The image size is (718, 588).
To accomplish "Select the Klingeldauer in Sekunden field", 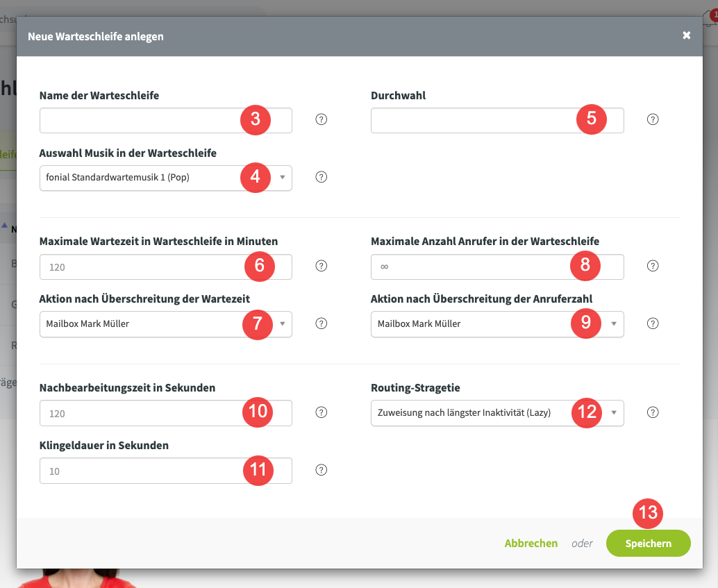I will coord(166,471).
